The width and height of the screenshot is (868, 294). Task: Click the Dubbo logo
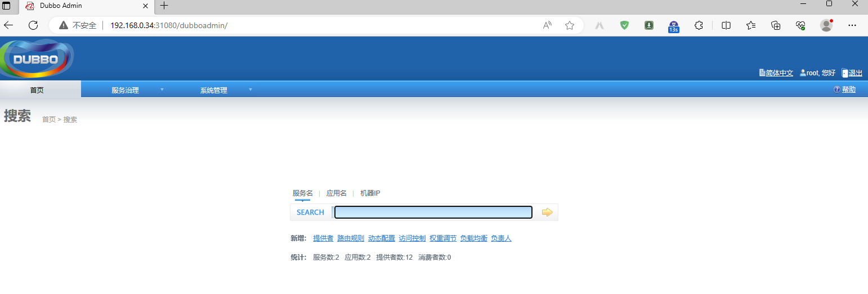[37, 58]
